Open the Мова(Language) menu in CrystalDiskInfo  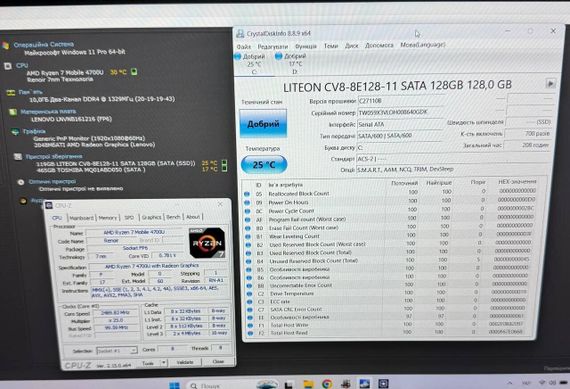[423, 45]
